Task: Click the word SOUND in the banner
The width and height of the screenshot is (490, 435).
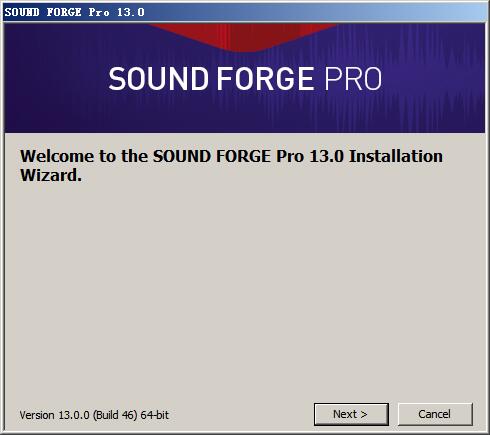Action: click(x=158, y=79)
